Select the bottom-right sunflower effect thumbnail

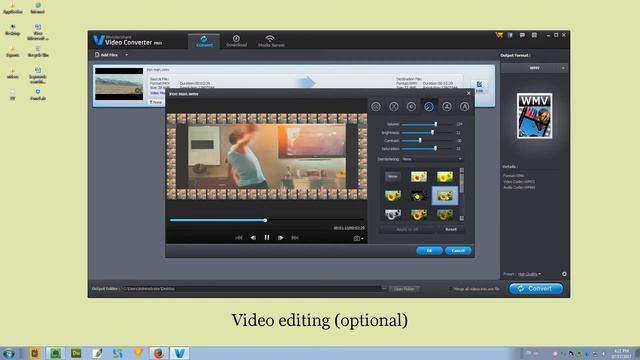[x=445, y=214]
